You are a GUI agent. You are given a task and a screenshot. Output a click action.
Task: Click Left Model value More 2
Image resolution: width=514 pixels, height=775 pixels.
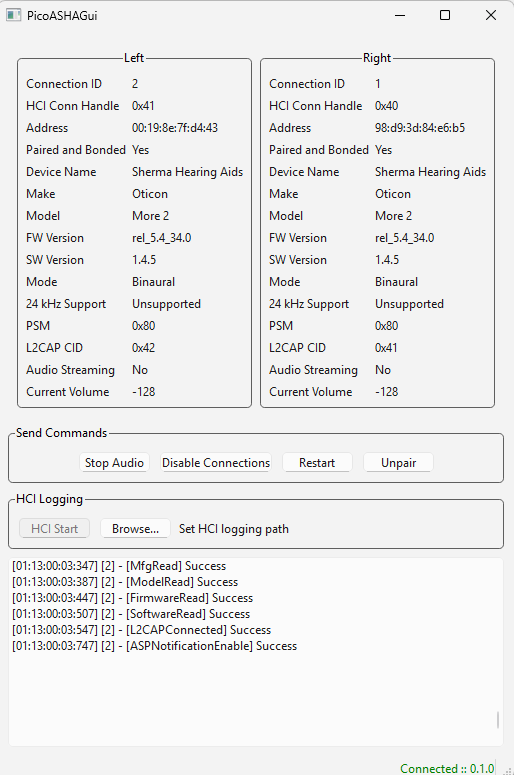(x=151, y=216)
